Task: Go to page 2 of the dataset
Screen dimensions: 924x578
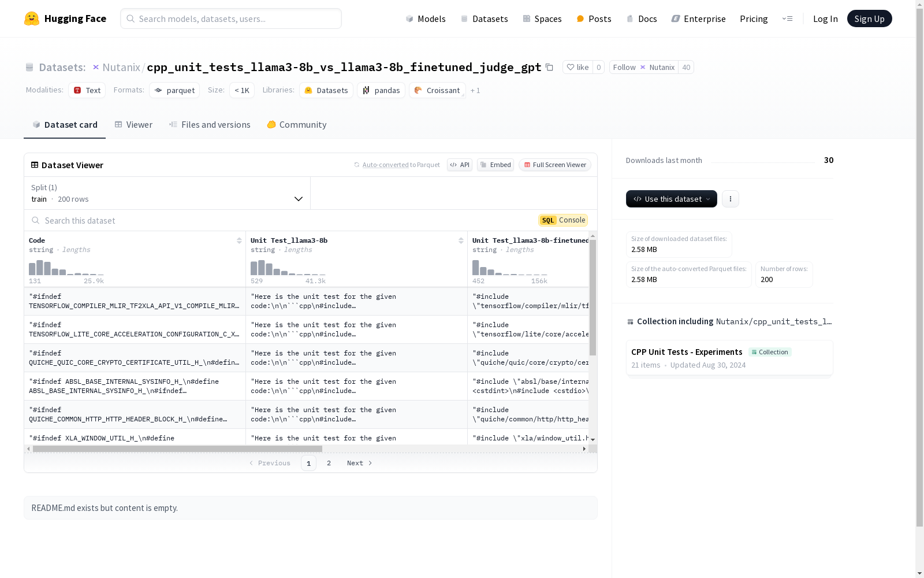Action: [x=329, y=463]
